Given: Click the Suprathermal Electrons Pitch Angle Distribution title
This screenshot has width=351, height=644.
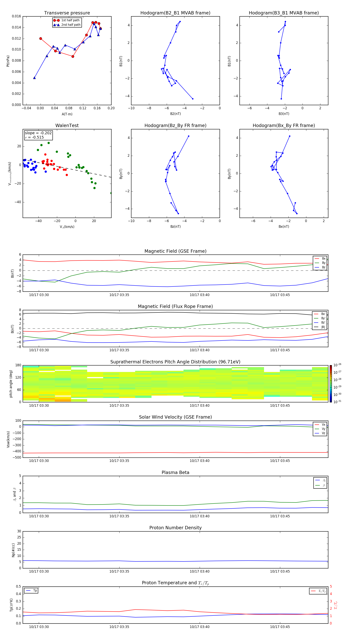Looking at the screenshot, I should 175,362.
